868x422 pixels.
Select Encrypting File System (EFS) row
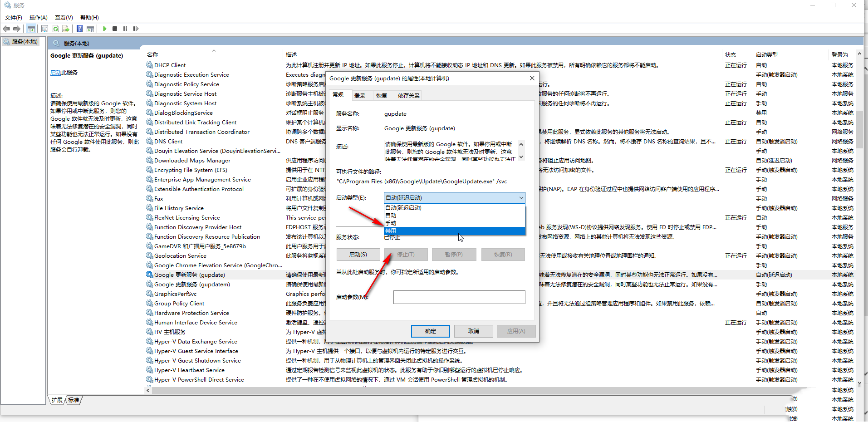click(x=191, y=170)
